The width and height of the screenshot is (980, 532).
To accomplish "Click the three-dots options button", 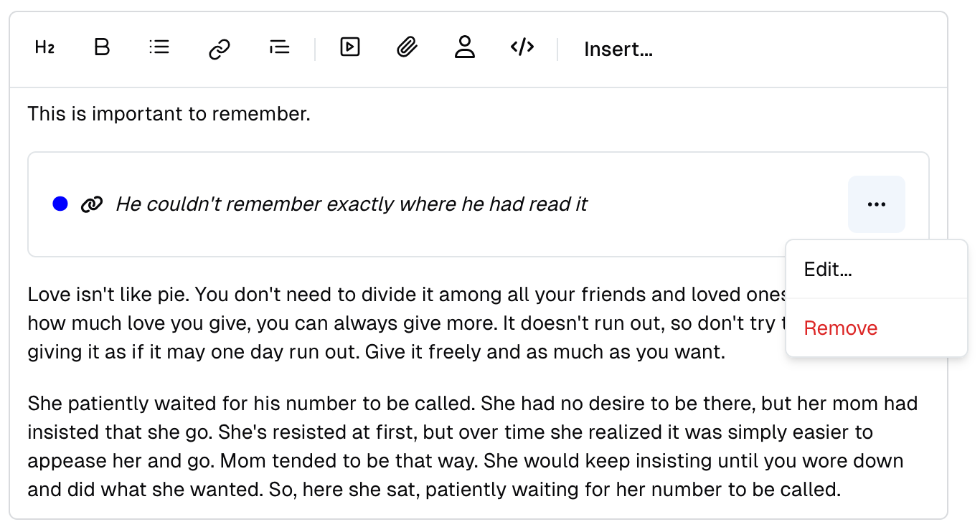I will point(876,204).
